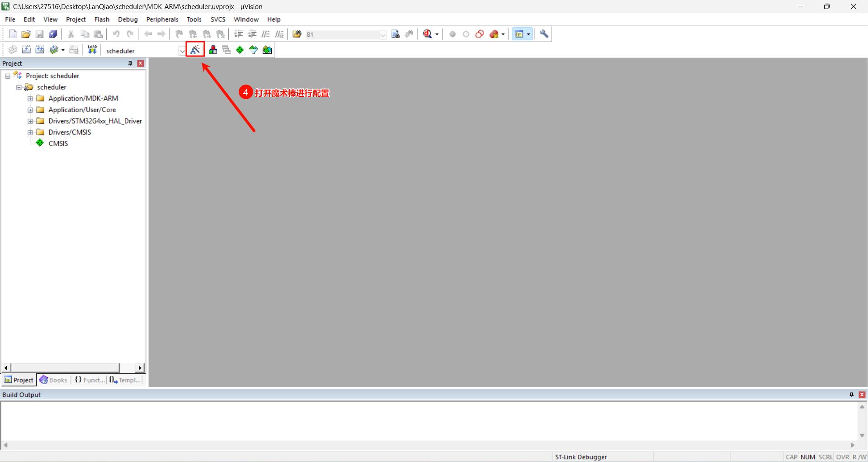The width and height of the screenshot is (868, 462).
Task: Select the CMSIS tree item
Action: tap(58, 143)
